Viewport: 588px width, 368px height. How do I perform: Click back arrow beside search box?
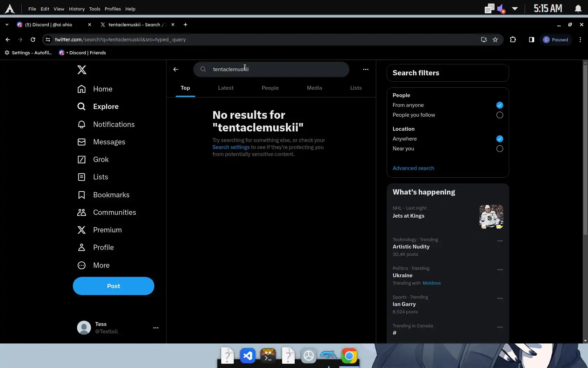click(176, 69)
